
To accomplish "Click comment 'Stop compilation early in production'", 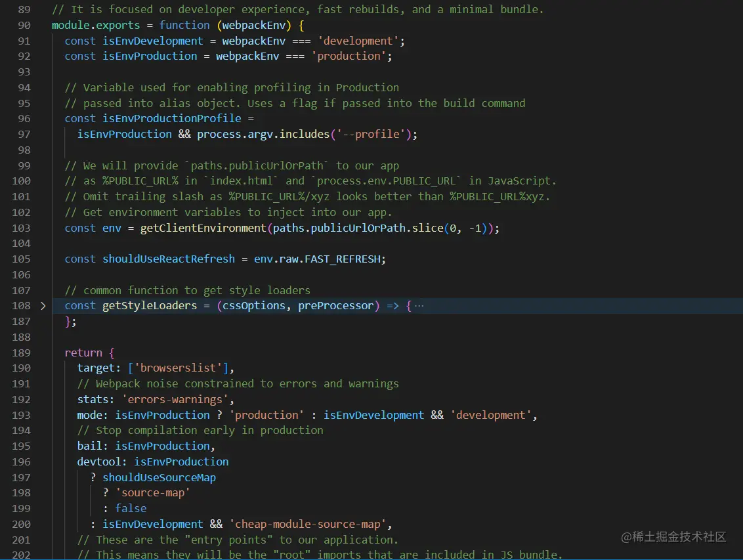I will tap(200, 431).
